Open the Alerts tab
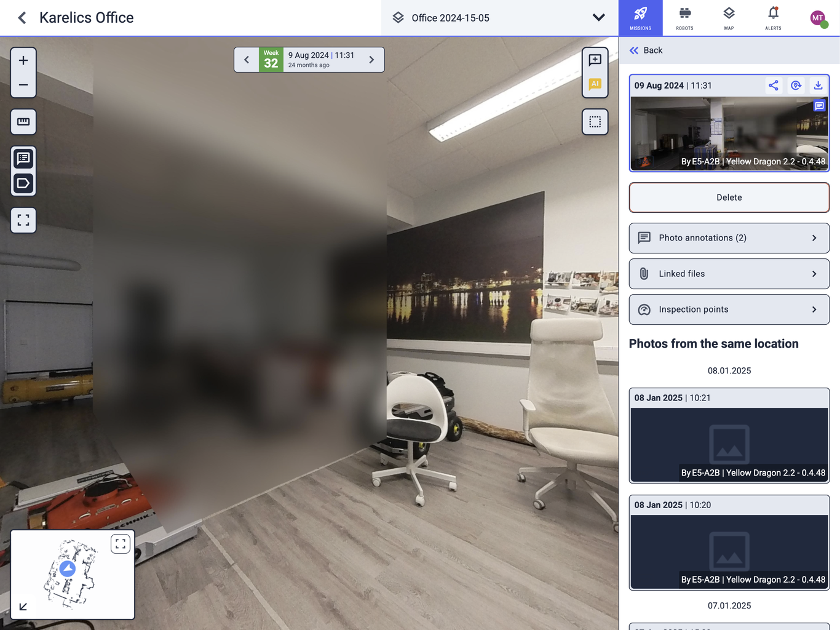 [x=773, y=18]
